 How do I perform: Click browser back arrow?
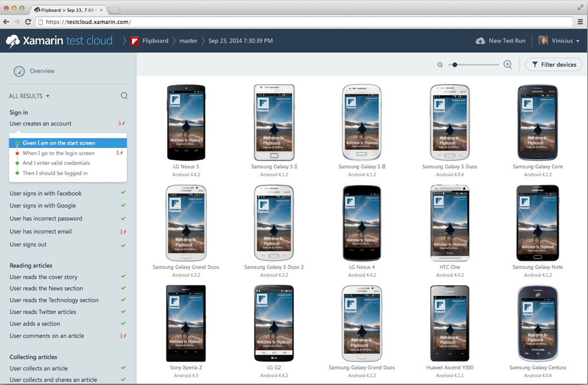tap(6, 22)
